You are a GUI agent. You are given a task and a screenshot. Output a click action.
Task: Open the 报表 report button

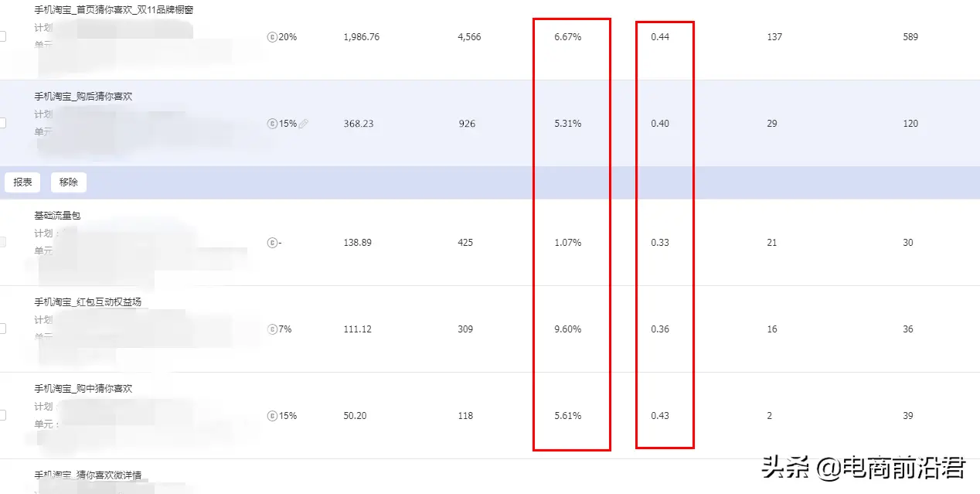(x=23, y=182)
